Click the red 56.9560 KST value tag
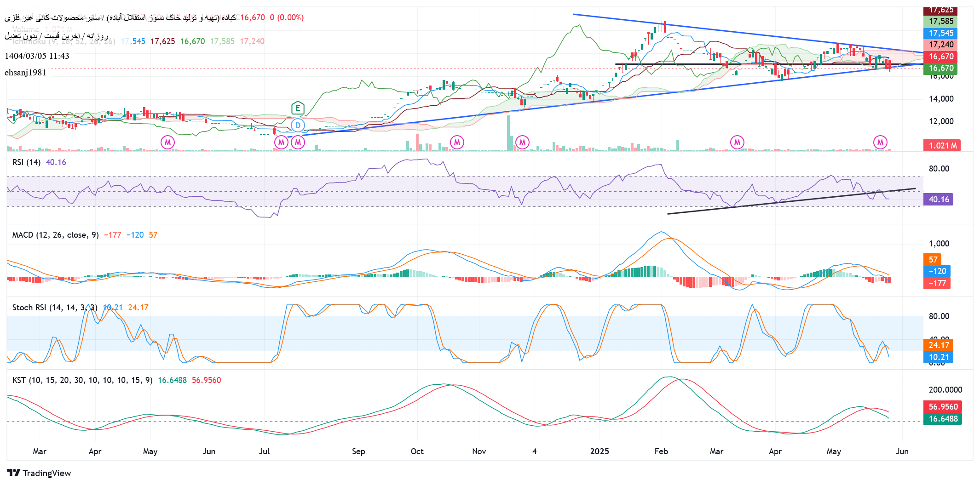This screenshot has width=980, height=485. (x=943, y=407)
